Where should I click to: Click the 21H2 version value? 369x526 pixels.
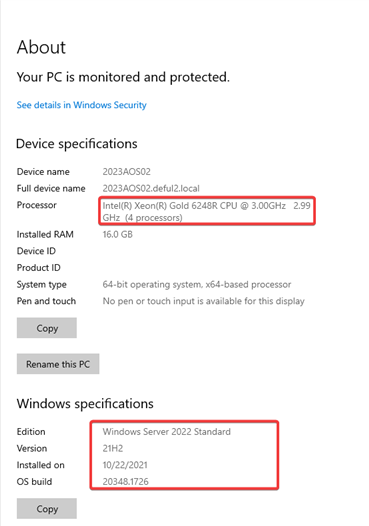tap(113, 448)
